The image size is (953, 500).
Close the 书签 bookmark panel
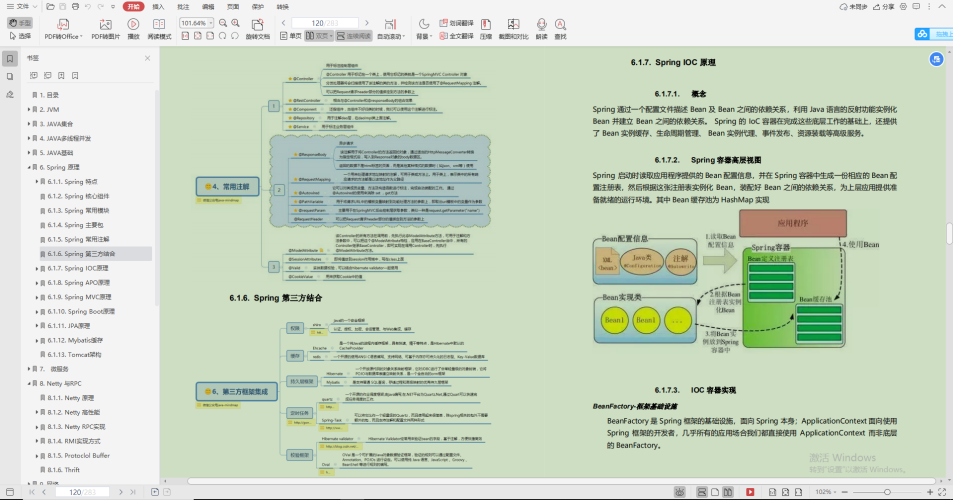(147, 58)
